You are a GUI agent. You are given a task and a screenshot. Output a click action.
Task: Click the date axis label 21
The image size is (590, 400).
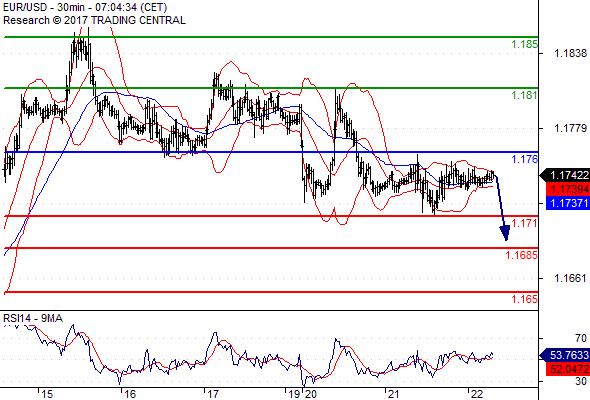(x=393, y=394)
